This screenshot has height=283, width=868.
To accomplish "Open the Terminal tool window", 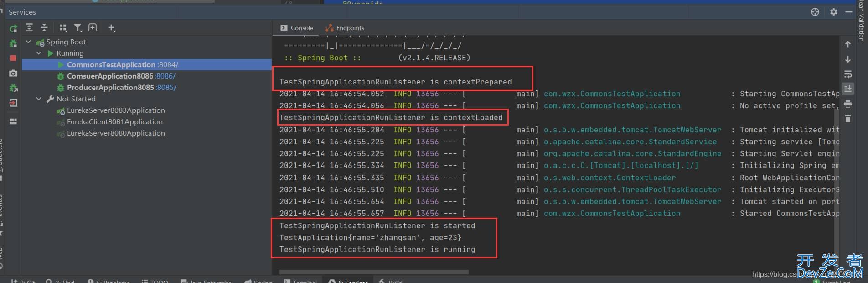I will (300, 280).
